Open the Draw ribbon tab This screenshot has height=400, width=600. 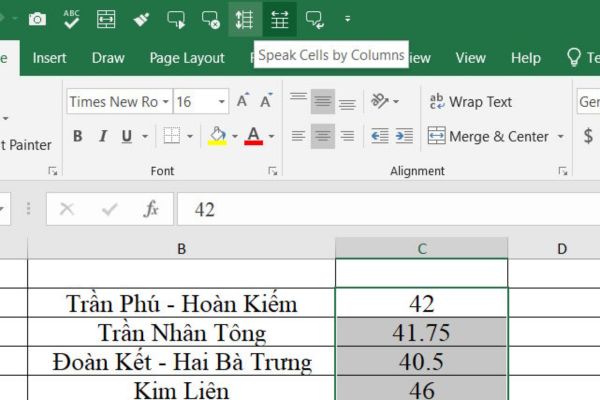[108, 58]
